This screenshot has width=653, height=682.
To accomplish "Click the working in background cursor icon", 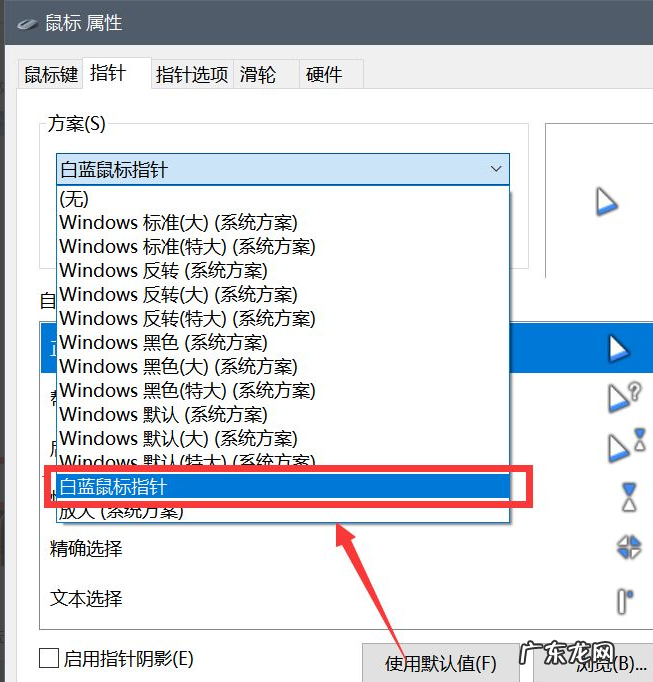I will [x=626, y=445].
